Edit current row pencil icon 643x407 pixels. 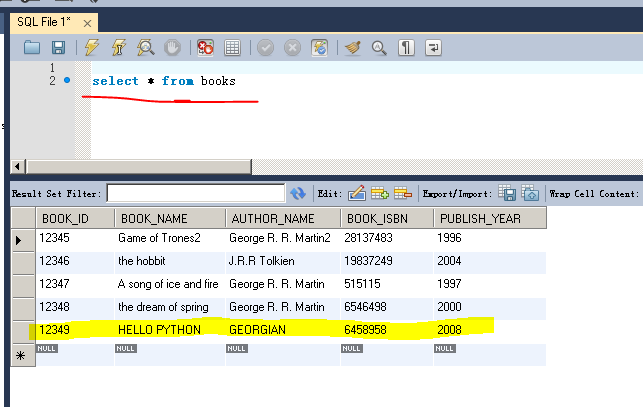click(x=357, y=193)
